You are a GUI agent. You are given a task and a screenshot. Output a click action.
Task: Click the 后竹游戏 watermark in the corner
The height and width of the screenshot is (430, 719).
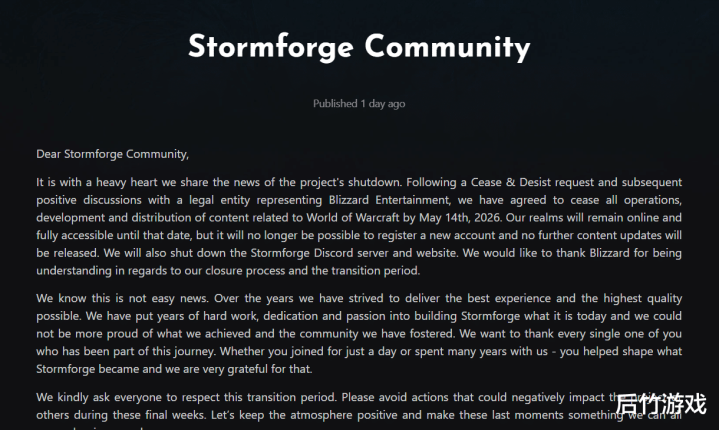click(x=660, y=404)
